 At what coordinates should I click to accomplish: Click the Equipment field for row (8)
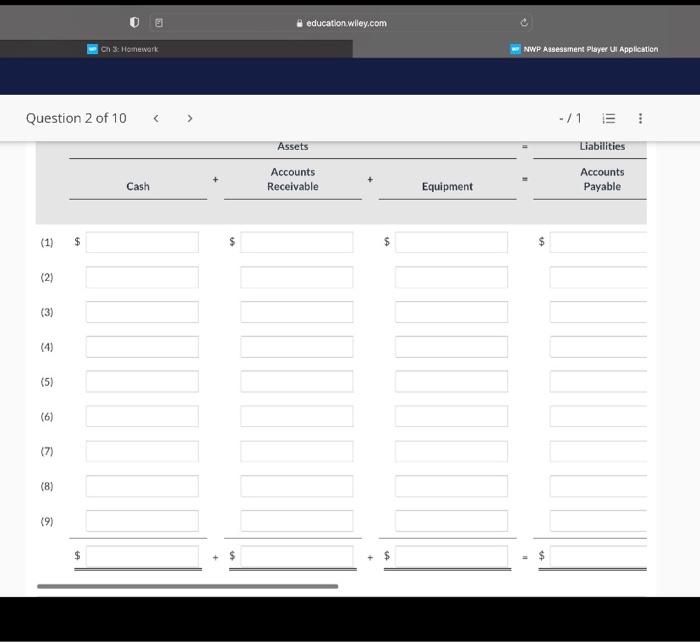451,486
